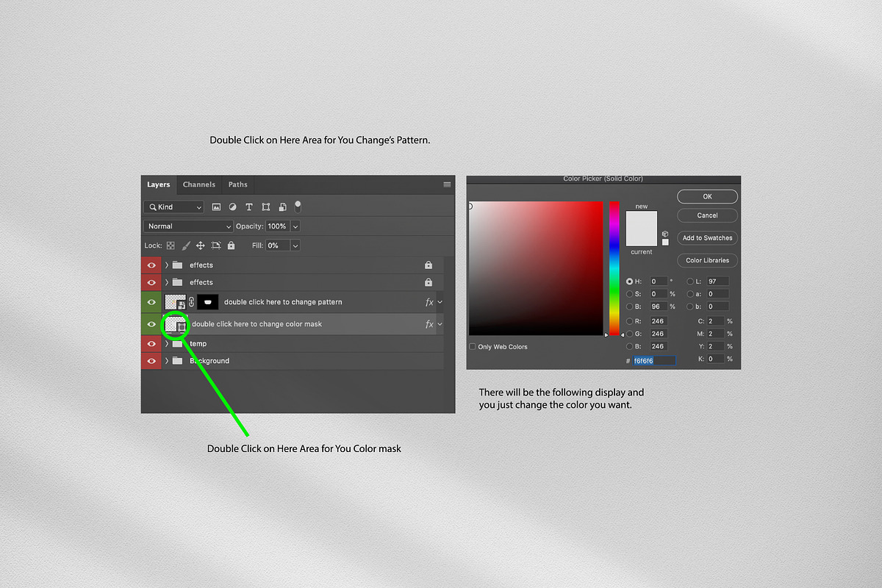Expand effects list of change pattern layer

[x=440, y=302]
